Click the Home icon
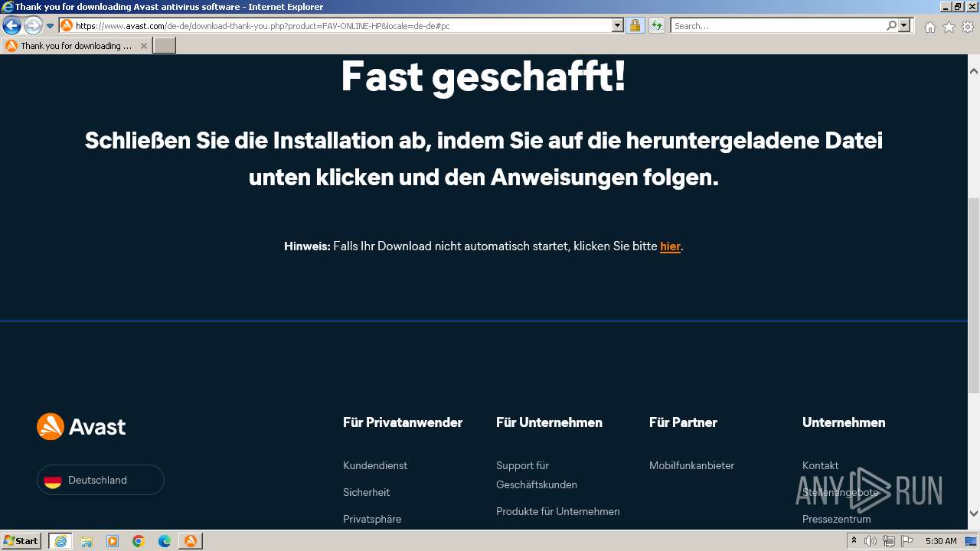This screenshot has height=551, width=980. click(929, 27)
